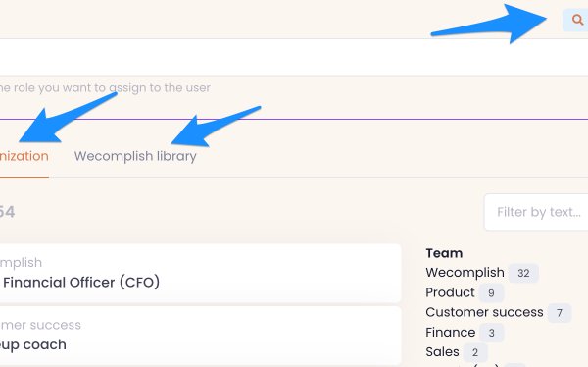Click the 32 count badge beside Wecomplish
The image size is (588, 367).
pyautogui.click(x=523, y=273)
